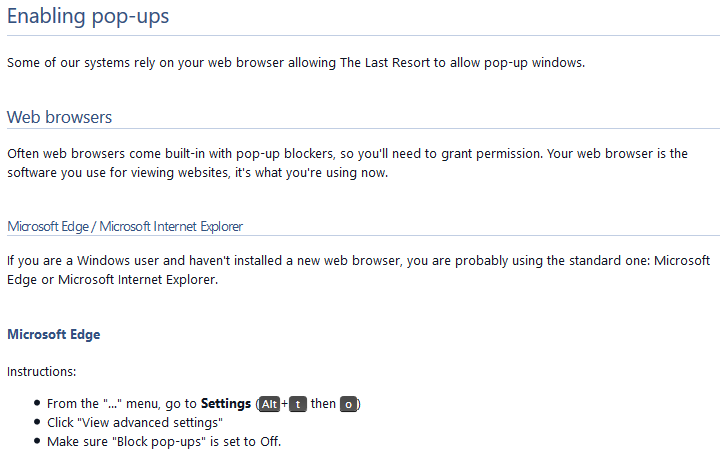
Task: Click the "View advanced settings" bullet text
Action: coord(134,423)
